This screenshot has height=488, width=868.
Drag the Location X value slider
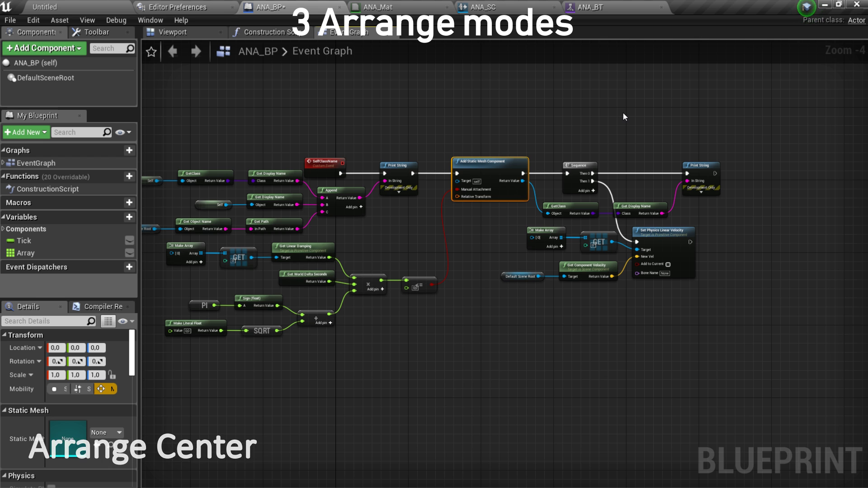pos(56,347)
